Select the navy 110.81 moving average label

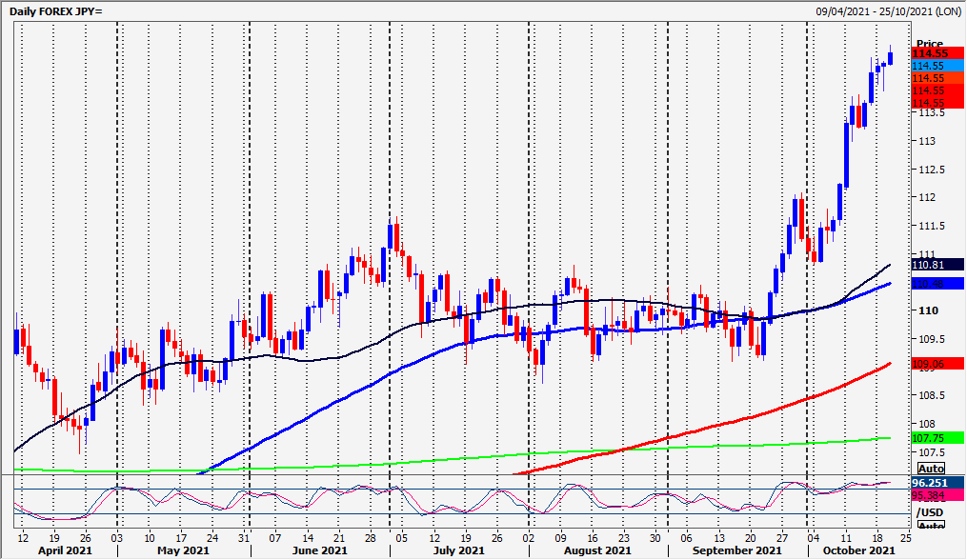click(930, 267)
